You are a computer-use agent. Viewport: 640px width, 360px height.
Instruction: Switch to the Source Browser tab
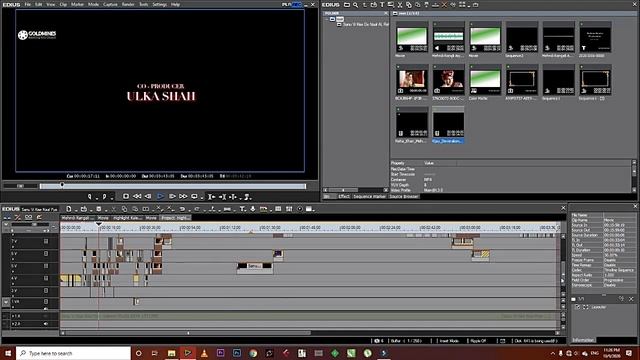(404, 196)
